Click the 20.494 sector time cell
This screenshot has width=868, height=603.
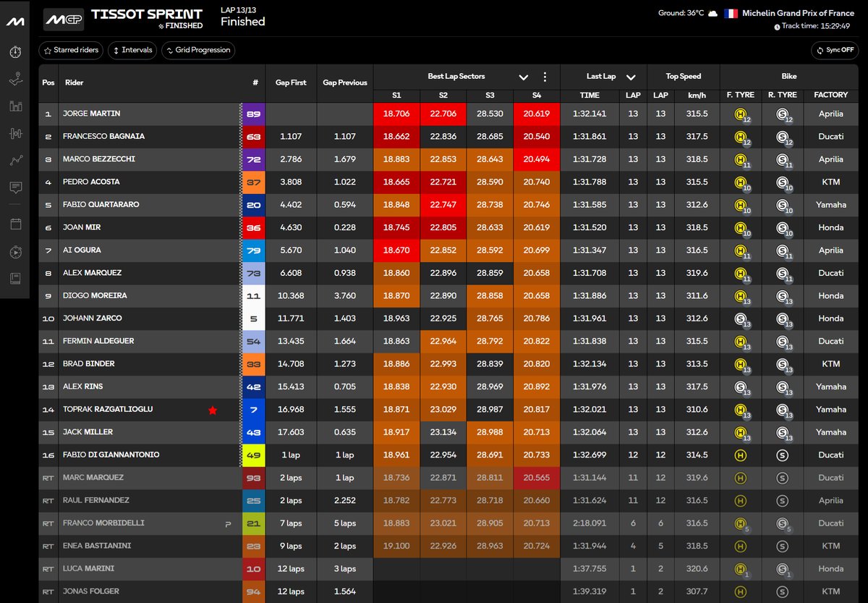click(x=536, y=159)
